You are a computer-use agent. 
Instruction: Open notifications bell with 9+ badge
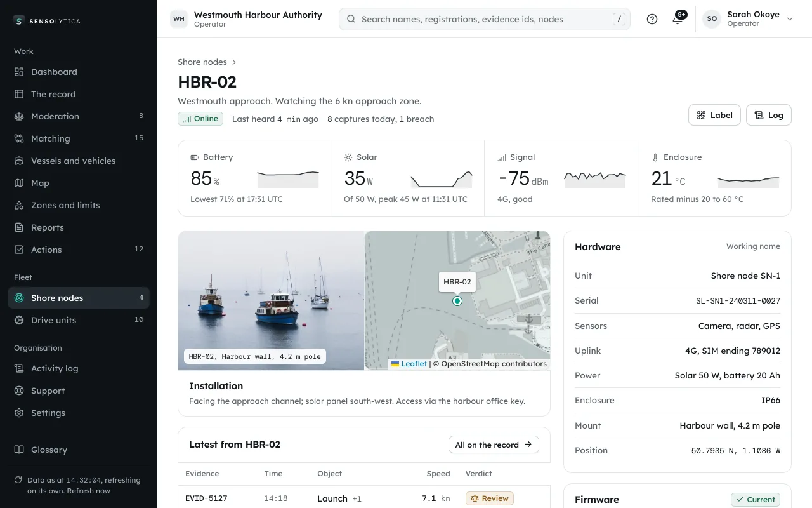(678, 19)
